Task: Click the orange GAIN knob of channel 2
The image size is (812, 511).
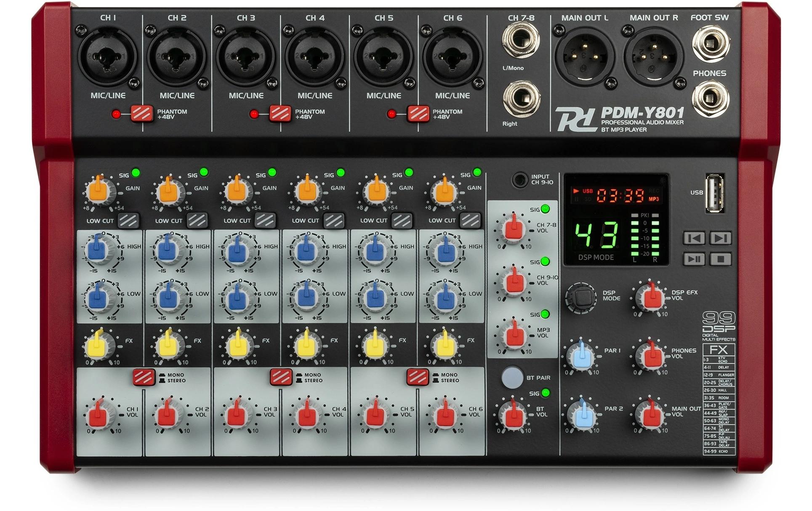Action: click(x=170, y=192)
